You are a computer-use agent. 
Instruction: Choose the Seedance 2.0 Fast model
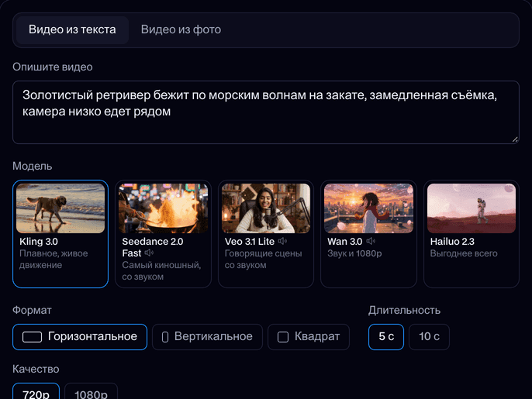coord(163,234)
